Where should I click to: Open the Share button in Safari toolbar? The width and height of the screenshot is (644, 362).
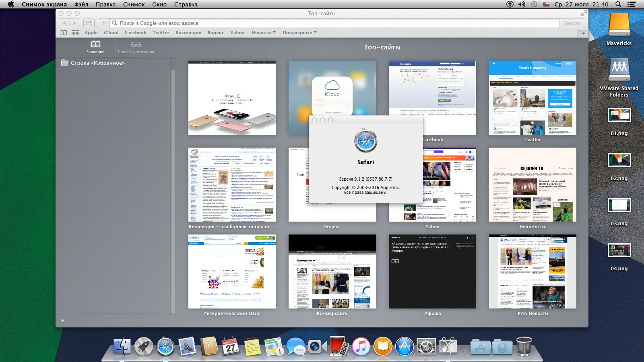89,23
